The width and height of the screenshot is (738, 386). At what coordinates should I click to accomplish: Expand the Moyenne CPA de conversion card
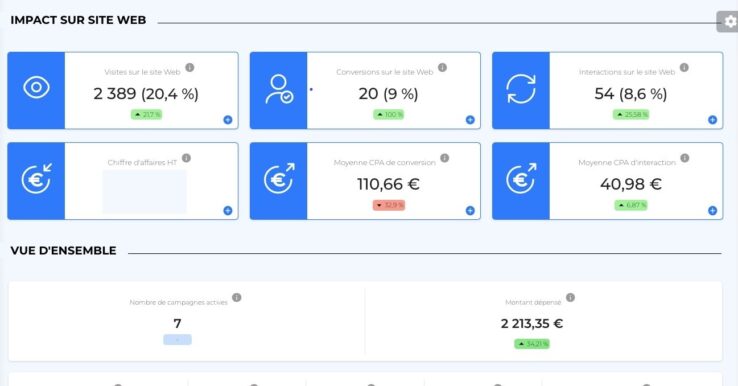tap(470, 210)
